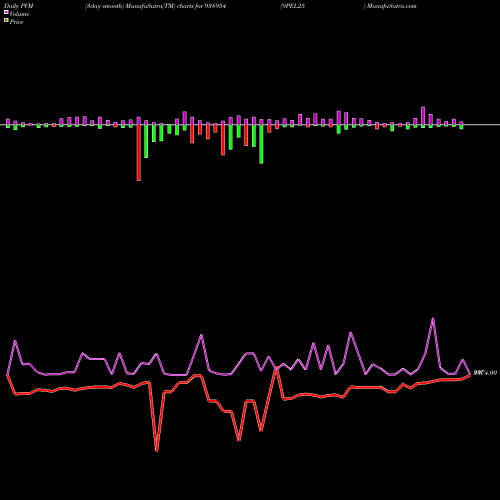Click the Volume legend color swatch

(6, 13)
